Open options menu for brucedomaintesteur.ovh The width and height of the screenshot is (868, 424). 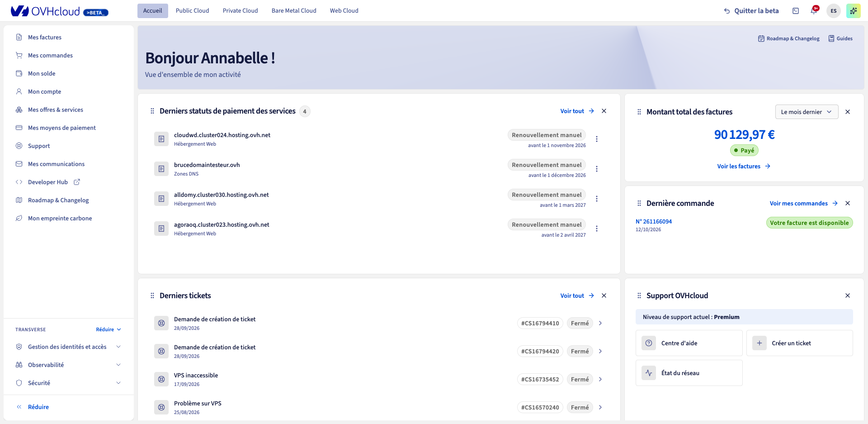597,169
